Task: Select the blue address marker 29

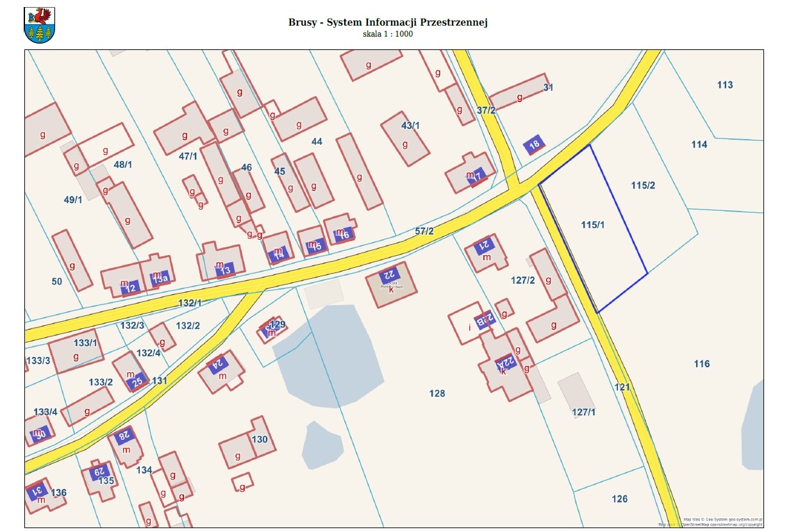Action: point(100,472)
